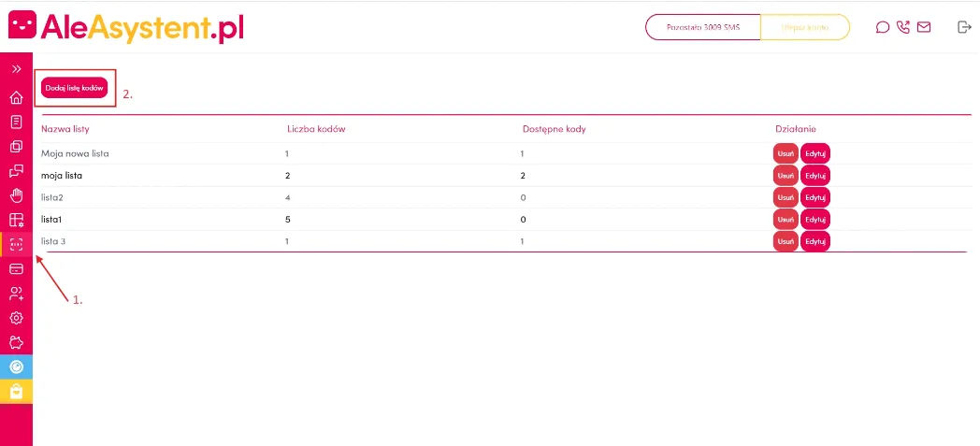980x446 pixels.
Task: Click Usuń for Moja nowa lista
Action: [x=785, y=153]
